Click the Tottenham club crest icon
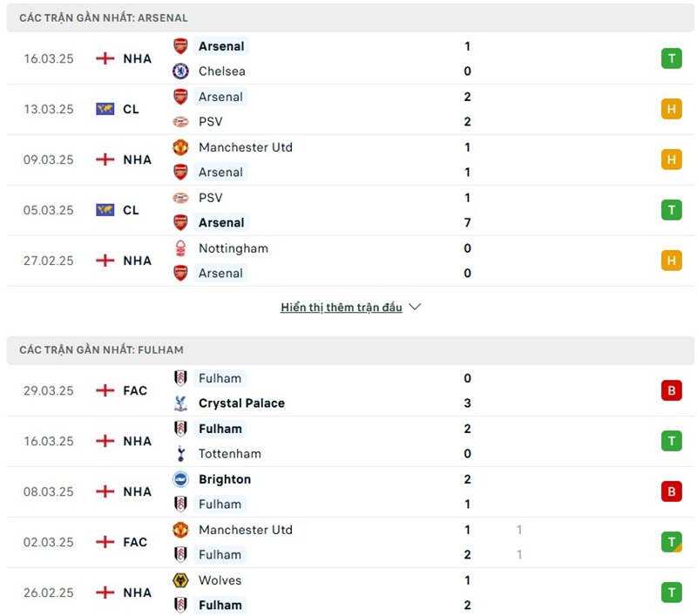Image resolution: width=697 pixels, height=616 pixels. coord(180,454)
